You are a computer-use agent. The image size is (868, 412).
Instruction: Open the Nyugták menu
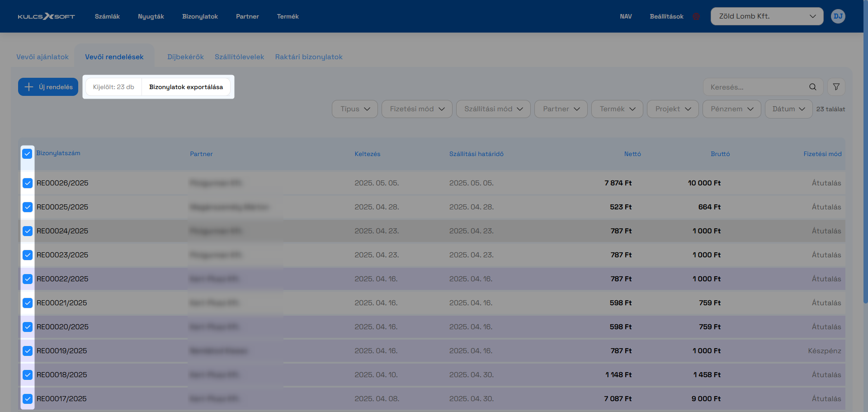151,16
